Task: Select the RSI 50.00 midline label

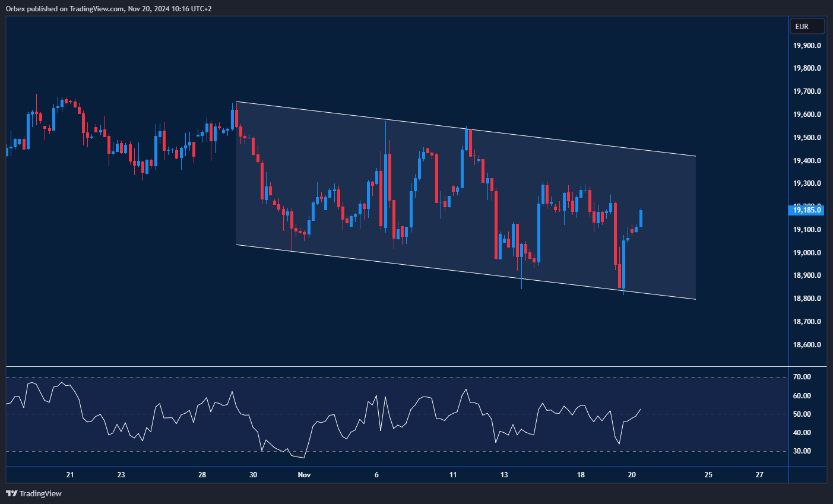Action: click(x=802, y=414)
